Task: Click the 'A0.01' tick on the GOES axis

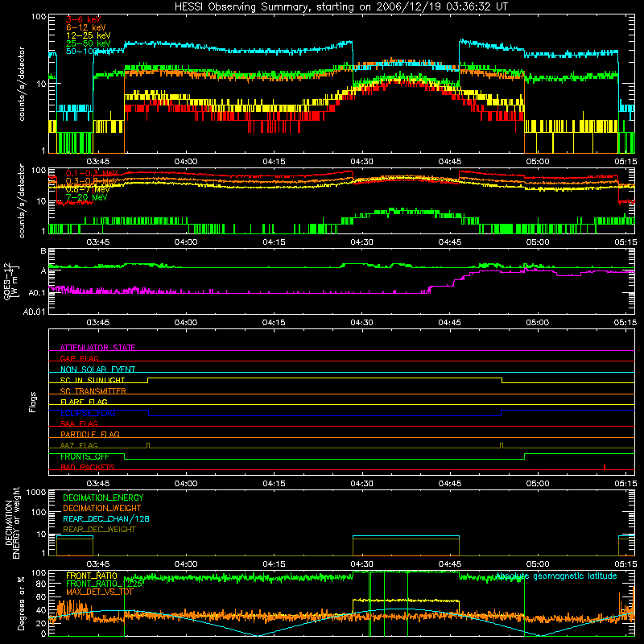Action: (x=35, y=312)
